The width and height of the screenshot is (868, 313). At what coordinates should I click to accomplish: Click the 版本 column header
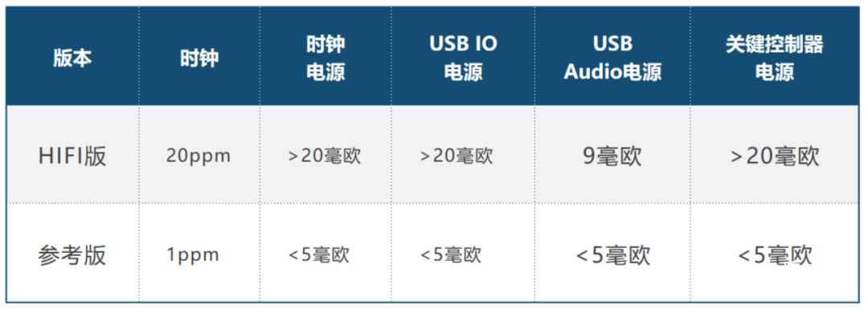72,58
